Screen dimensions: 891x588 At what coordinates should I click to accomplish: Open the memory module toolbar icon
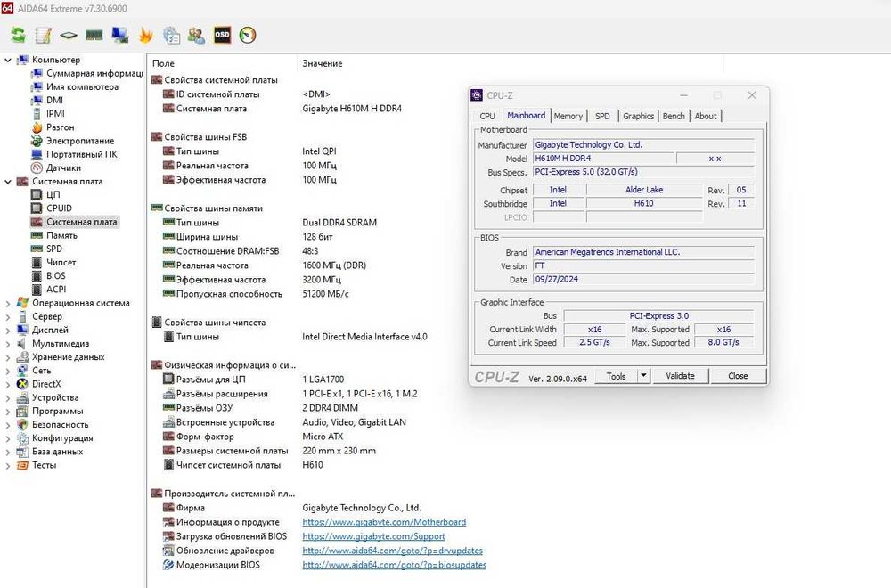94,36
